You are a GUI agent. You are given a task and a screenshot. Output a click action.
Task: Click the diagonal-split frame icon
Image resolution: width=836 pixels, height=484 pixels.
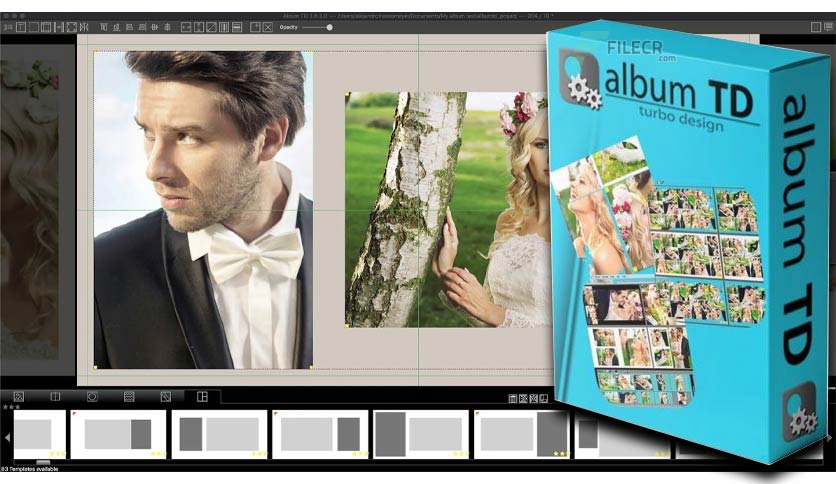211,27
